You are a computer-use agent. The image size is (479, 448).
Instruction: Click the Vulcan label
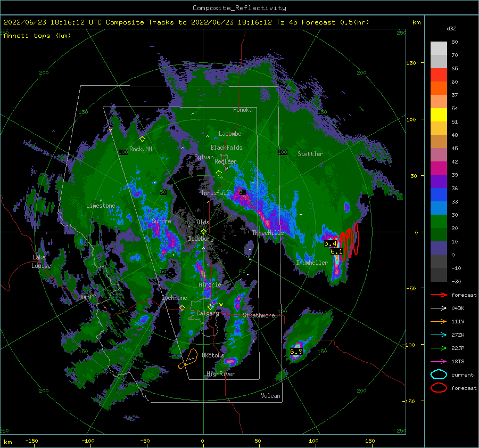[x=270, y=396]
